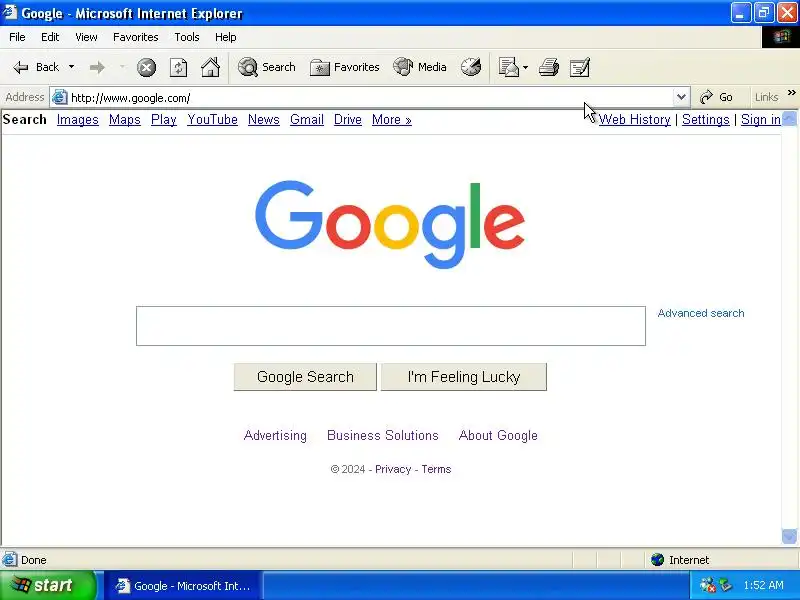The width and height of the screenshot is (800, 600).
Task: Click the Go button
Action: (x=716, y=97)
